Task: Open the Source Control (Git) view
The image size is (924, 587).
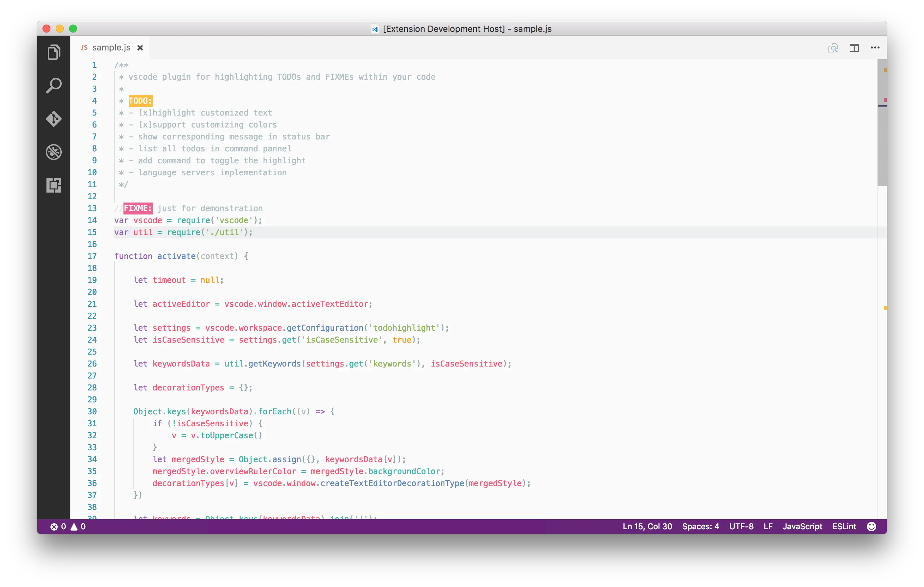Action: (x=54, y=119)
